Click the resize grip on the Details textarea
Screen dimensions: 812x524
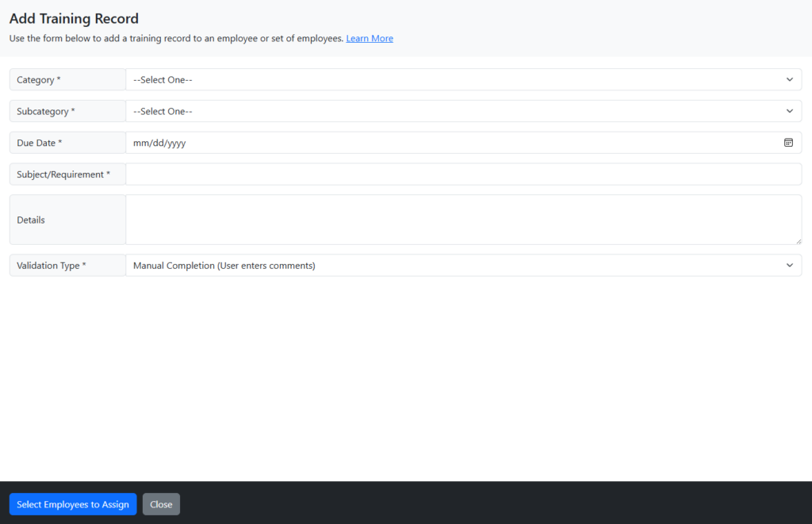pyautogui.click(x=797, y=240)
